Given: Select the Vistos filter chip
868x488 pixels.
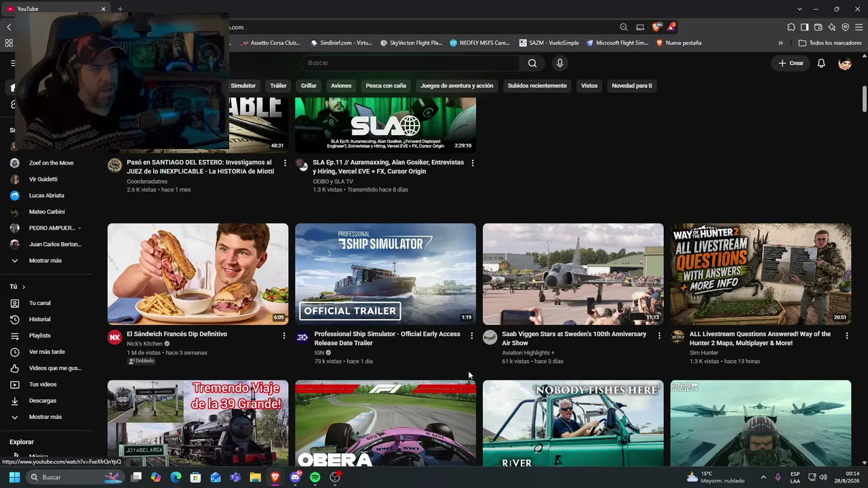Looking at the screenshot, I should (x=589, y=85).
